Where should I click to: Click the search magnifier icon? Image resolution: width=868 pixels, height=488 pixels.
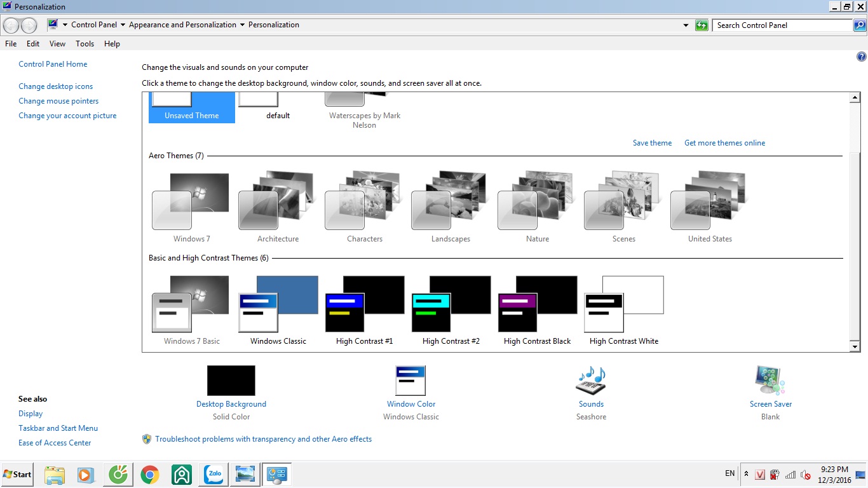coord(860,25)
